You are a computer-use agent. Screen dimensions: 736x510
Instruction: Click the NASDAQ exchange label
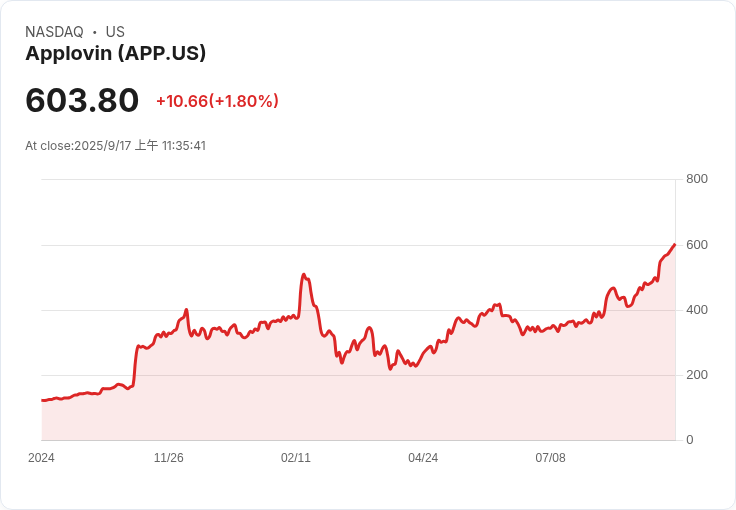pyautogui.click(x=54, y=32)
